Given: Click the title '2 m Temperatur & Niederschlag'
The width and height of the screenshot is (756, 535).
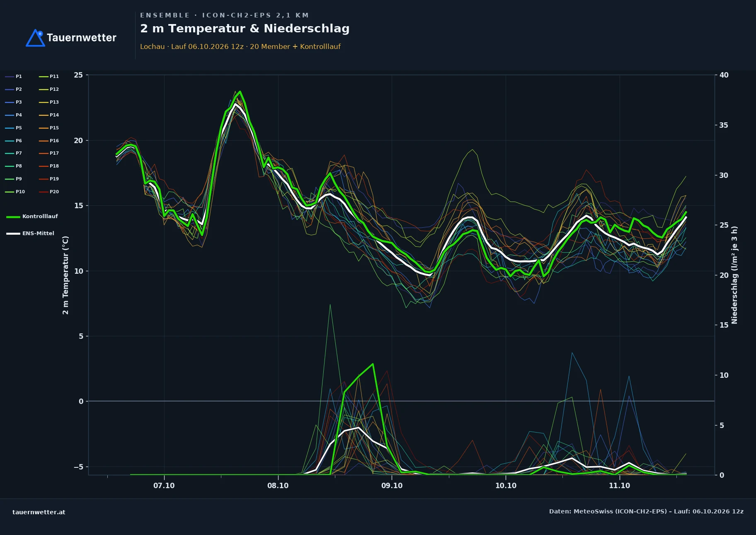Looking at the screenshot, I should click(x=245, y=29).
